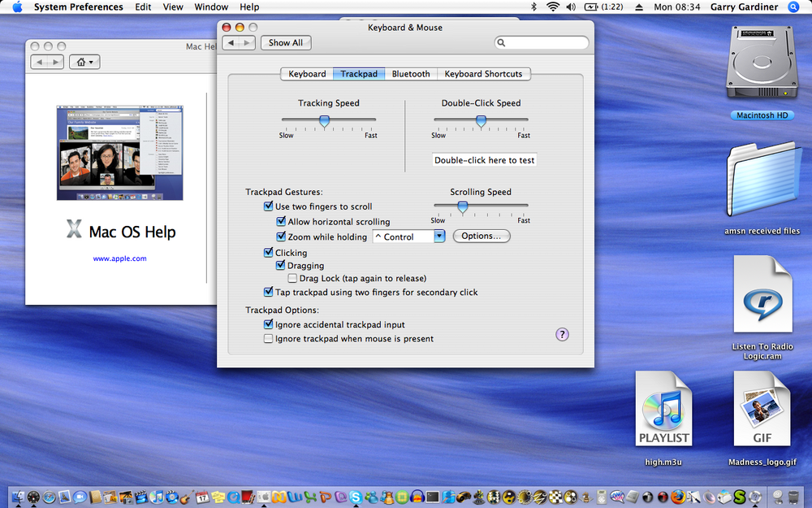Uncheck Ignore accidental trackpad input

[x=268, y=324]
